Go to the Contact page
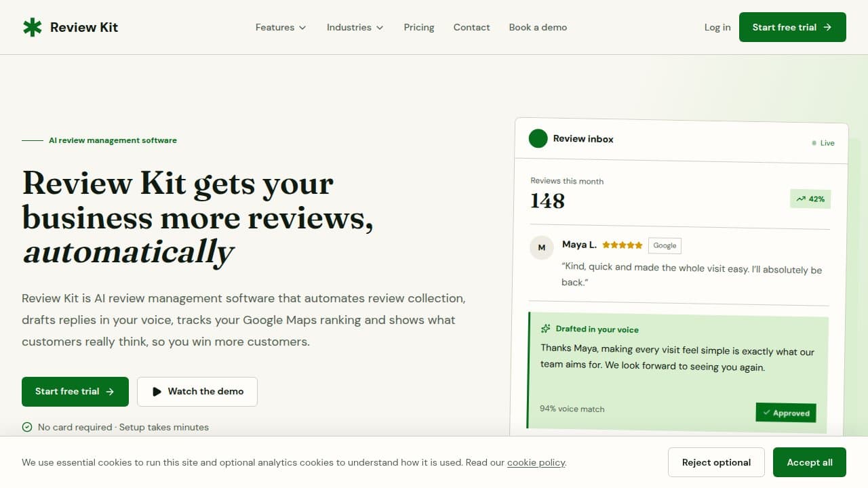 tap(471, 27)
